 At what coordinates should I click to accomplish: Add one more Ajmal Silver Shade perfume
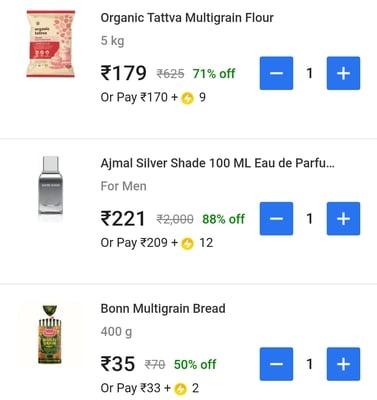343,219
